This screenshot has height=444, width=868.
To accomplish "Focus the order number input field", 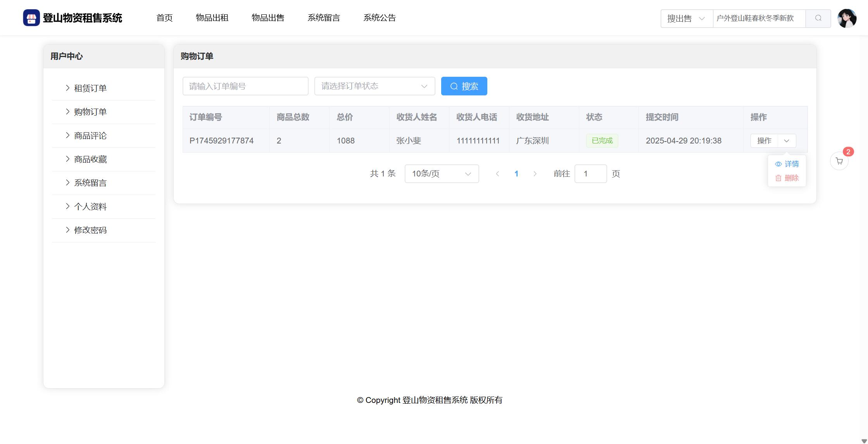I will click(x=245, y=86).
